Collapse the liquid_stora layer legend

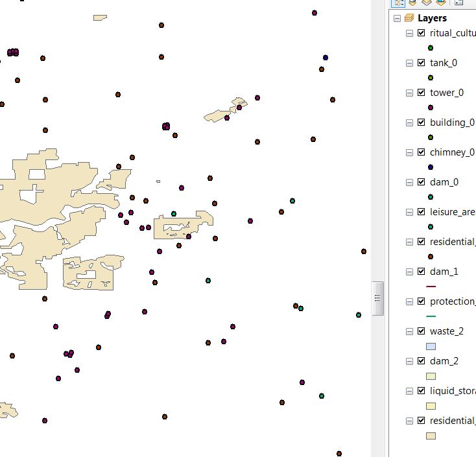(x=409, y=391)
